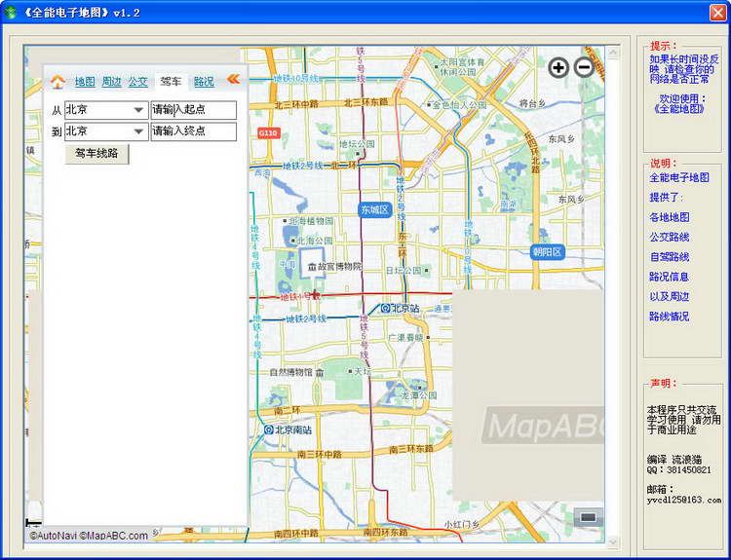
Task: Click the orange home icon
Action: click(58, 82)
